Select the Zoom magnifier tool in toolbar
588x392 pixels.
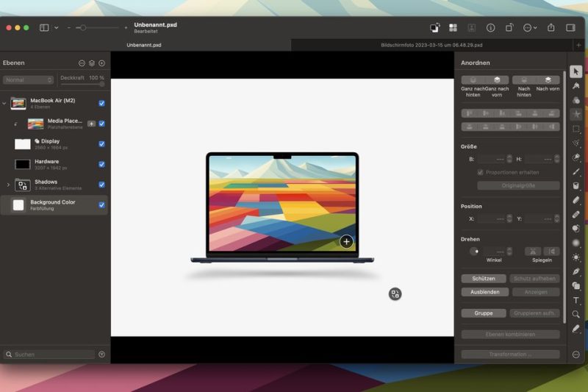point(576,314)
